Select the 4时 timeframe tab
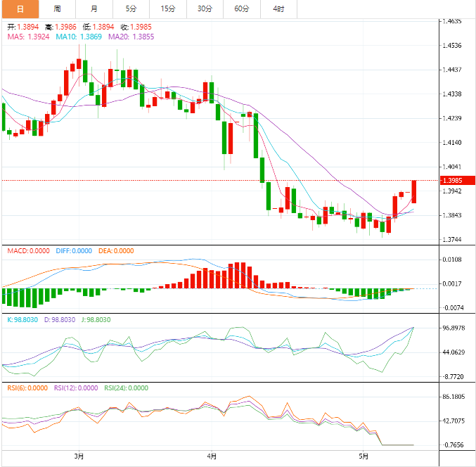 (x=278, y=9)
